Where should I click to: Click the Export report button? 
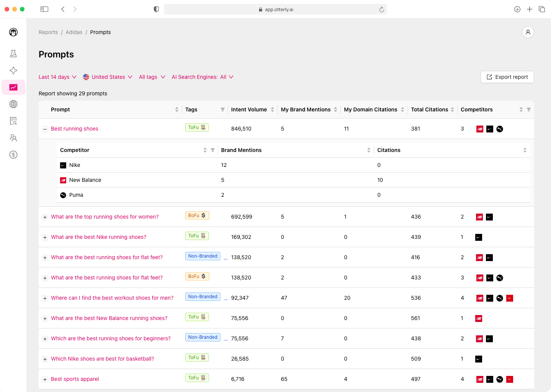[x=507, y=77]
